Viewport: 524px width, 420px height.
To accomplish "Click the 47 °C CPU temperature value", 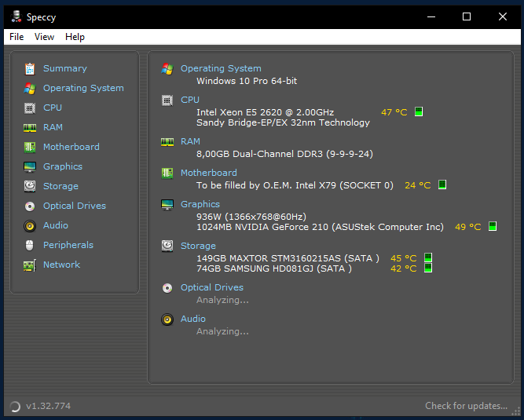I will [394, 112].
